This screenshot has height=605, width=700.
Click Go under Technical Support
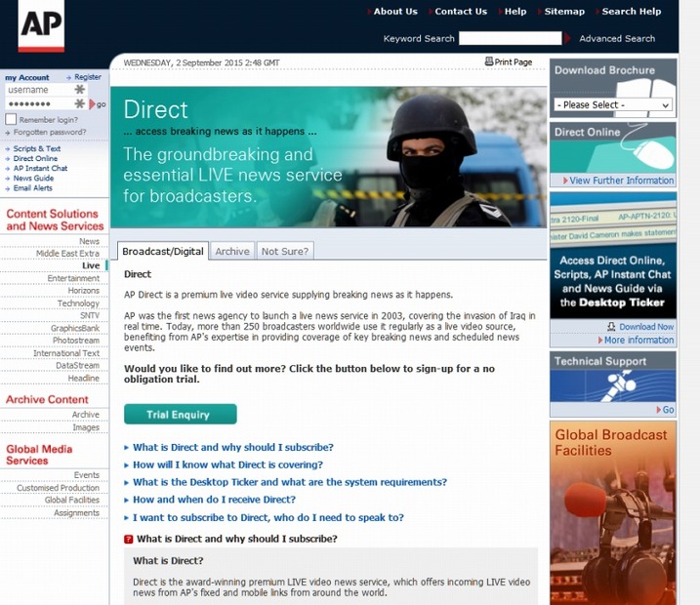tap(668, 410)
